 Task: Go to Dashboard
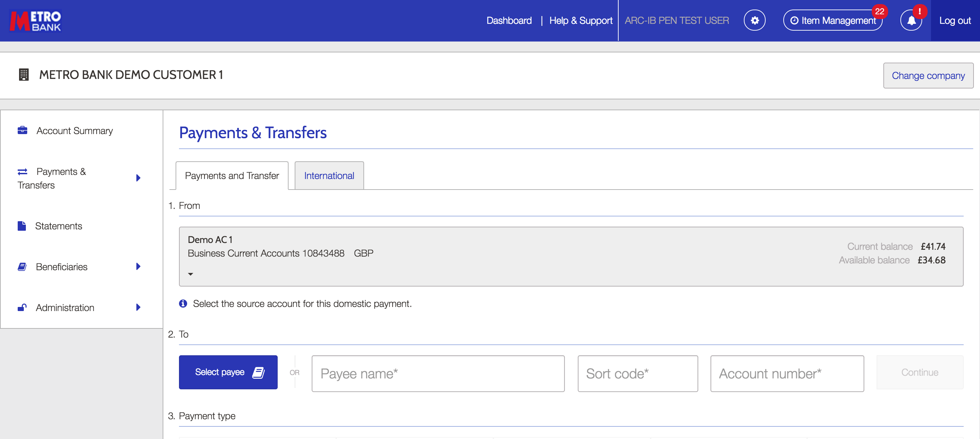point(509,20)
